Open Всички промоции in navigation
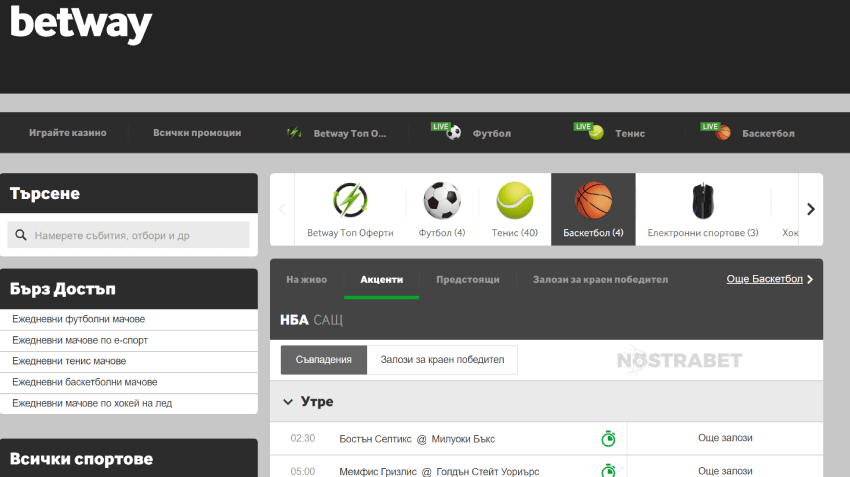850x477 pixels. pyautogui.click(x=197, y=133)
